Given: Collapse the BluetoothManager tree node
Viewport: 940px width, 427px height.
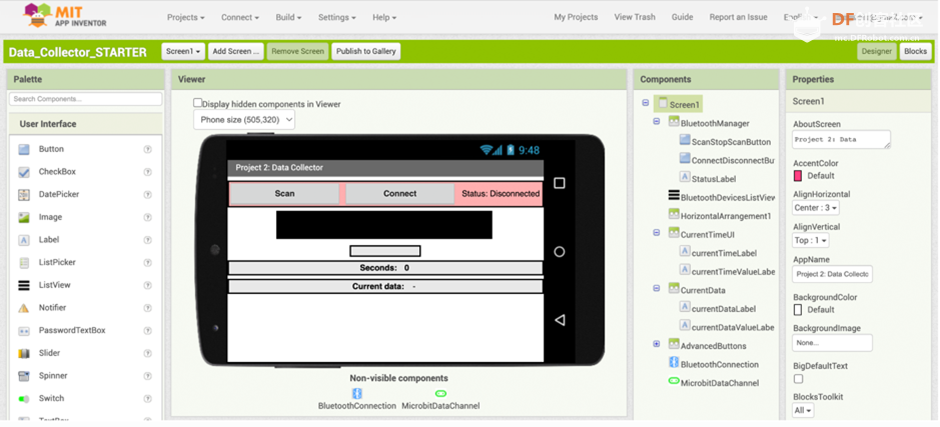Looking at the screenshot, I should (x=657, y=122).
